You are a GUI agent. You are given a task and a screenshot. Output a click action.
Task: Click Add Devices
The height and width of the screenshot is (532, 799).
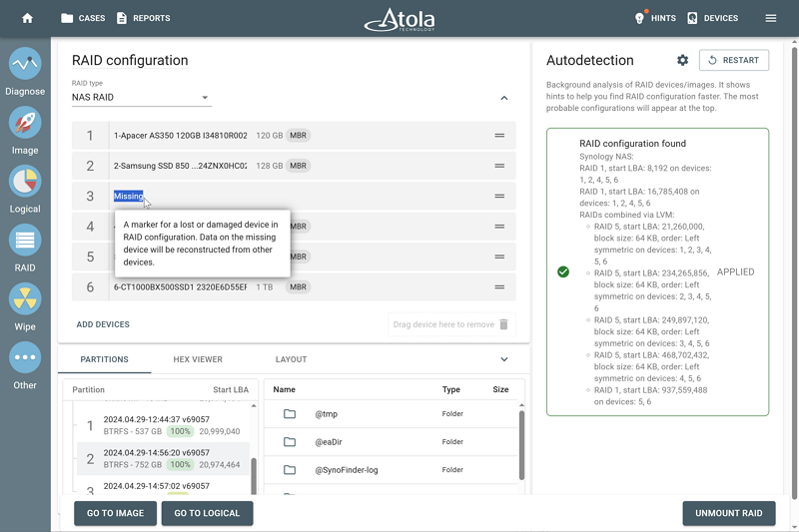[103, 324]
